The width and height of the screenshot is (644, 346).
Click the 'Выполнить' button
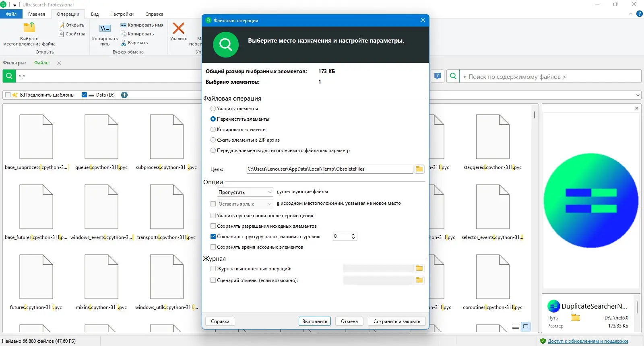coord(315,321)
